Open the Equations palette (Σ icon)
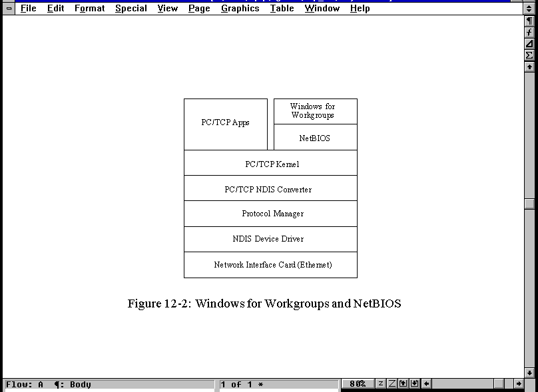Image resolution: width=538 pixels, height=392 pixels. (529, 55)
